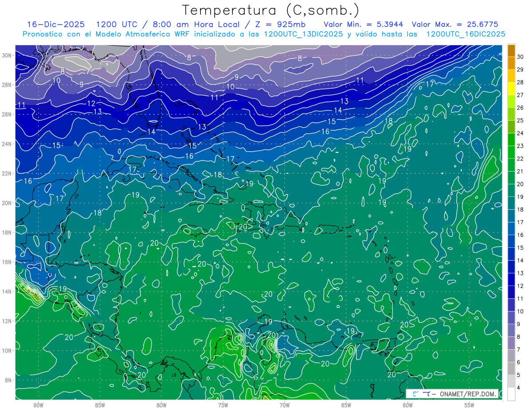Click the yellow legend swatch between 27 and 28
The width and height of the screenshot is (532, 411).
(x=511, y=88)
